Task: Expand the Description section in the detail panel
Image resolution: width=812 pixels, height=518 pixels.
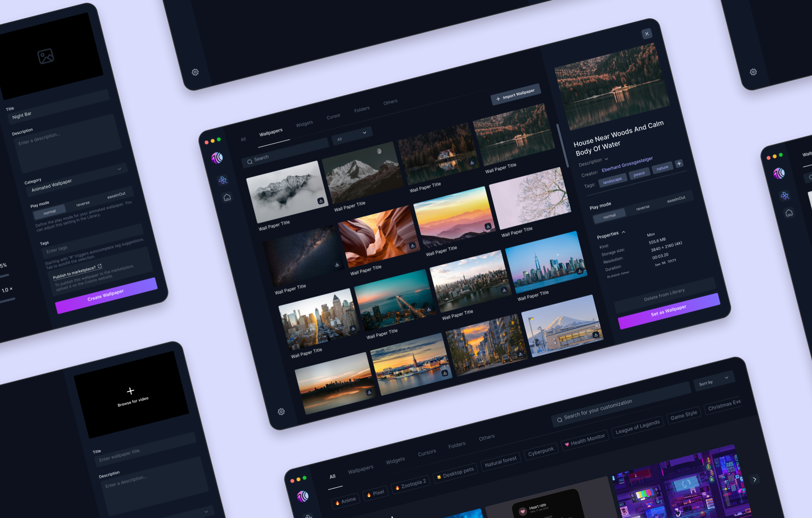Action: 606,160
